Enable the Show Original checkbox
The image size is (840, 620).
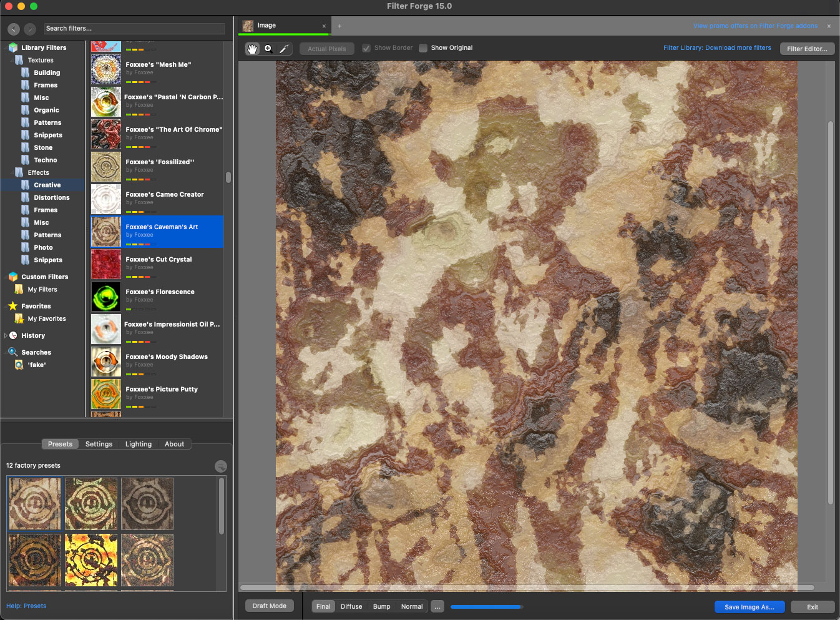pyautogui.click(x=423, y=48)
